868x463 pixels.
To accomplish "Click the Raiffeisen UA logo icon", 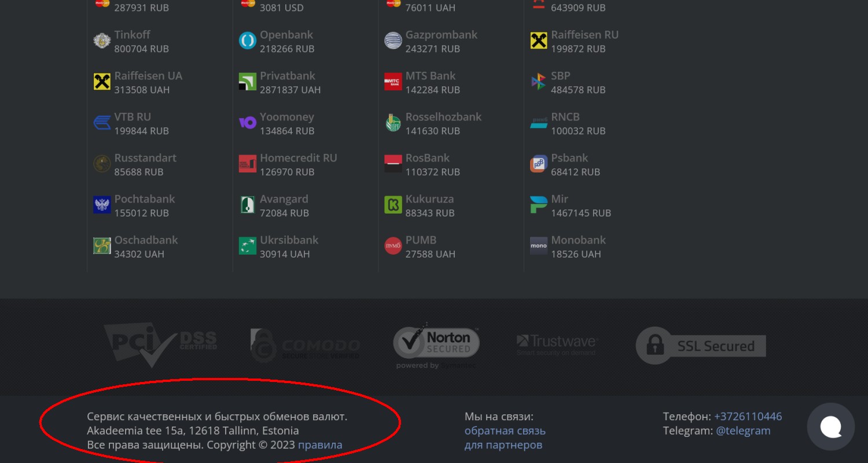I will pos(102,82).
